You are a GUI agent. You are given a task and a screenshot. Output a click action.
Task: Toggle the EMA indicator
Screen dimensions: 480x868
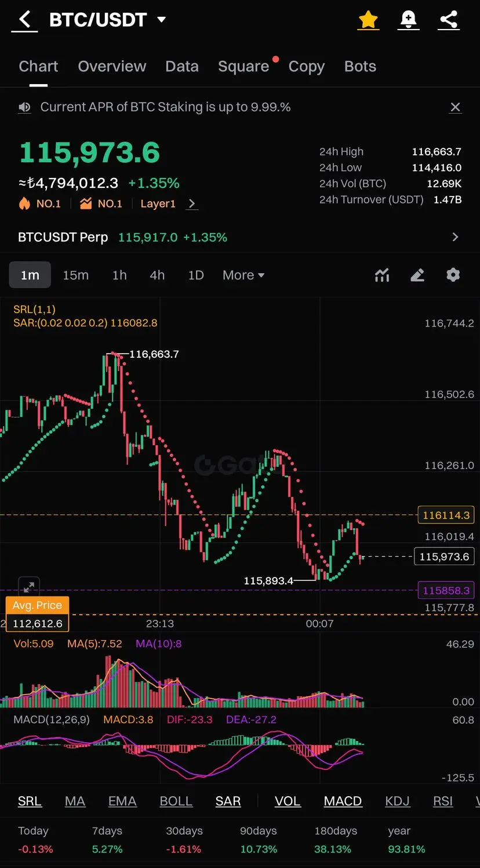(122, 801)
